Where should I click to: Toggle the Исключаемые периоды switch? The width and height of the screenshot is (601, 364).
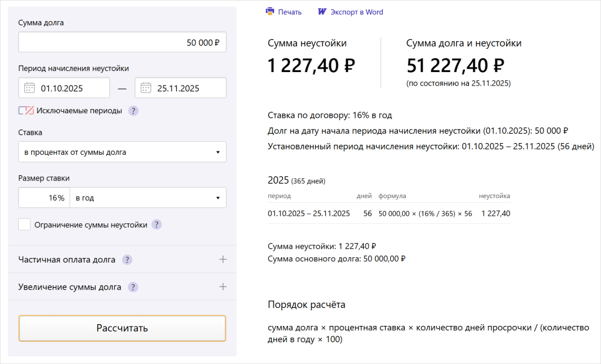(x=26, y=111)
